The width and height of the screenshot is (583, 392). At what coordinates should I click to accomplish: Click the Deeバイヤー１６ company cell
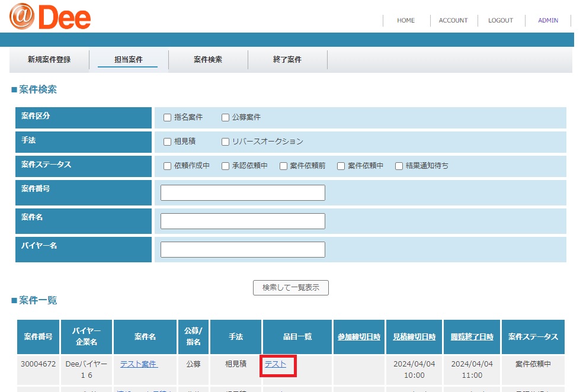click(87, 369)
